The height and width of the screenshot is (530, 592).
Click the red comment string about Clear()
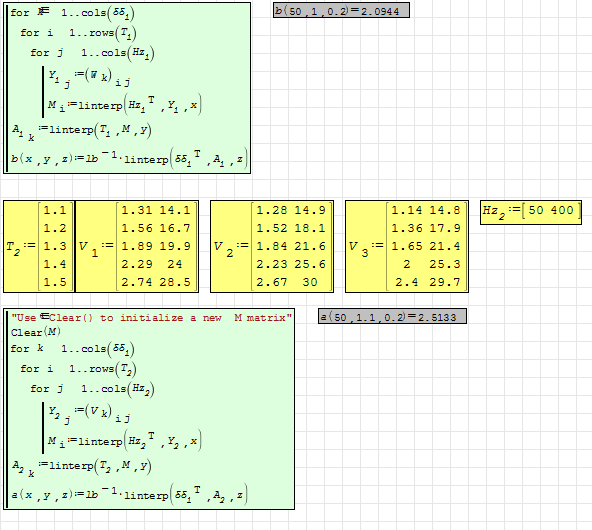[151, 318]
